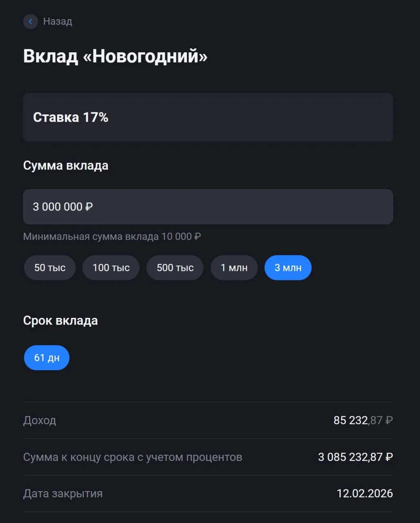Image resolution: width=420 pixels, height=523 pixels.
Task: Click the «Вклад Новогодний» page title
Action: tap(115, 56)
